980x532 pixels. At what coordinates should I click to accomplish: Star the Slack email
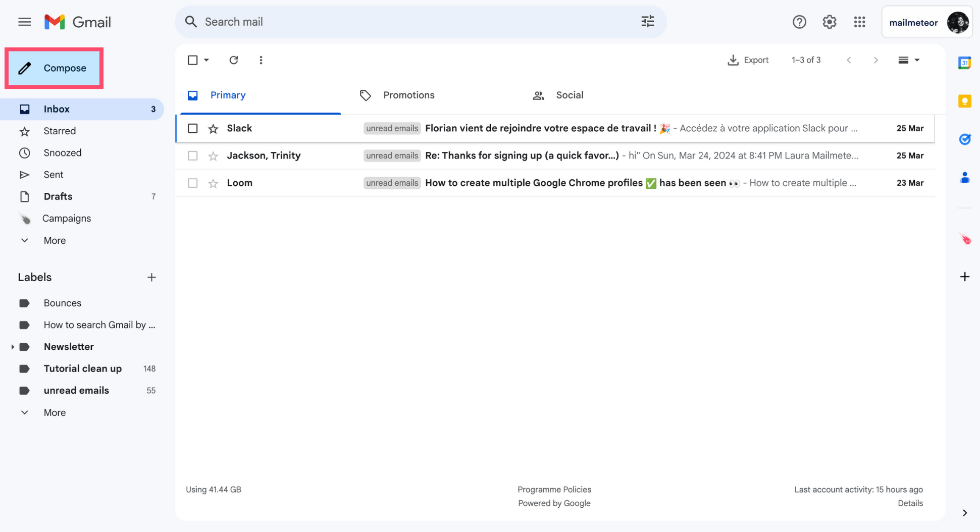(x=213, y=129)
